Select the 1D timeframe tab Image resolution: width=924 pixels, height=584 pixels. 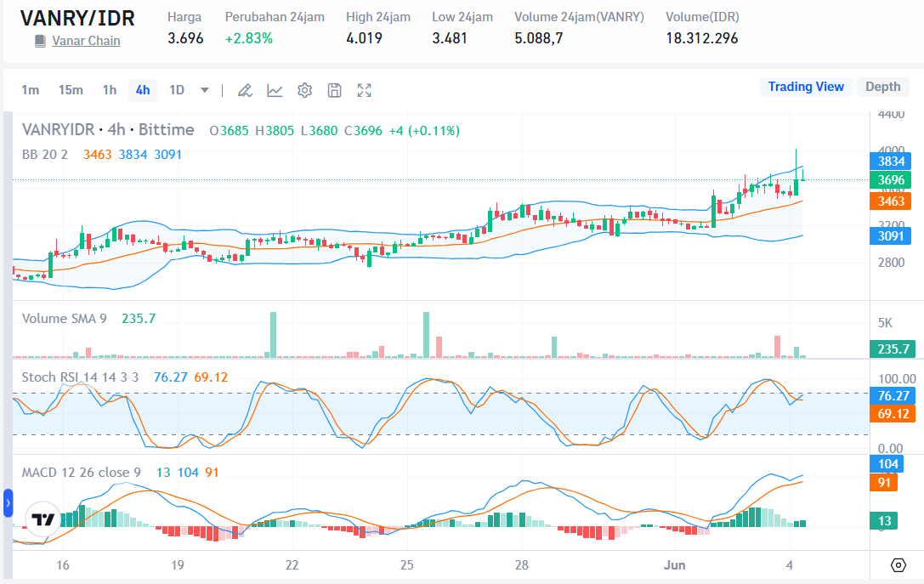pyautogui.click(x=177, y=89)
